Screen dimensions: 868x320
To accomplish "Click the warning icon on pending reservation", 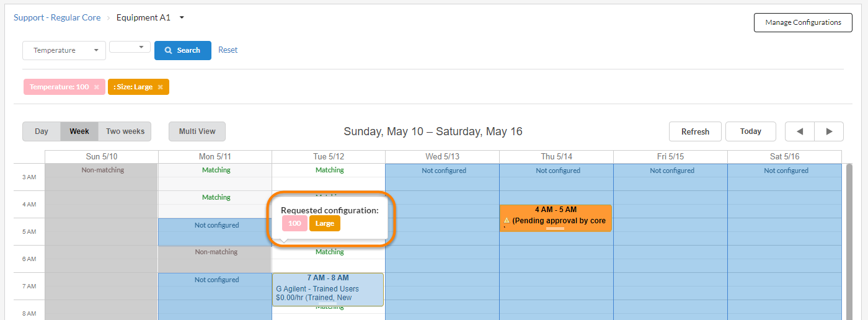I will point(507,220).
